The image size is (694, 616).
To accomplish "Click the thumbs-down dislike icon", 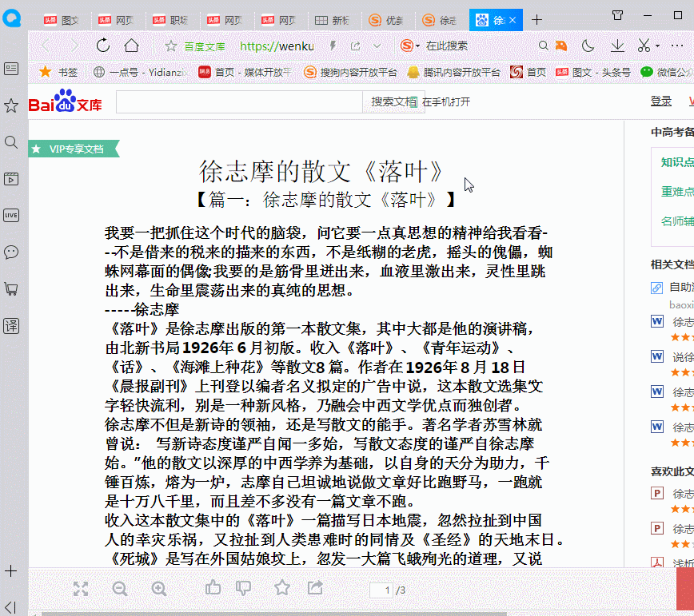I will click(x=244, y=589).
